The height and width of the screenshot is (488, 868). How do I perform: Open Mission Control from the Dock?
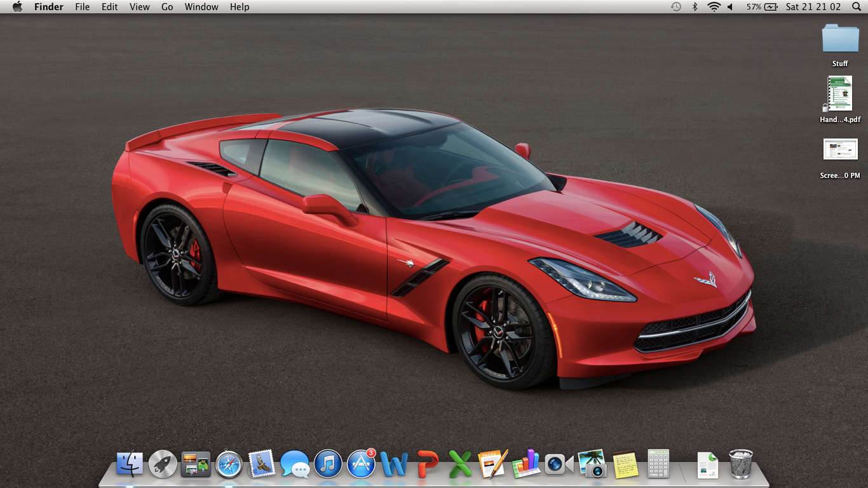pos(196,464)
